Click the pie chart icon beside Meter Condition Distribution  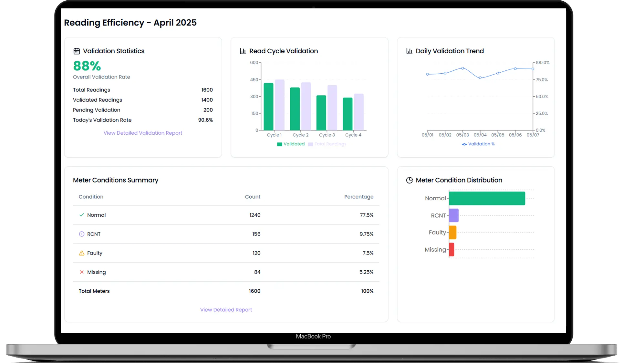point(409,180)
